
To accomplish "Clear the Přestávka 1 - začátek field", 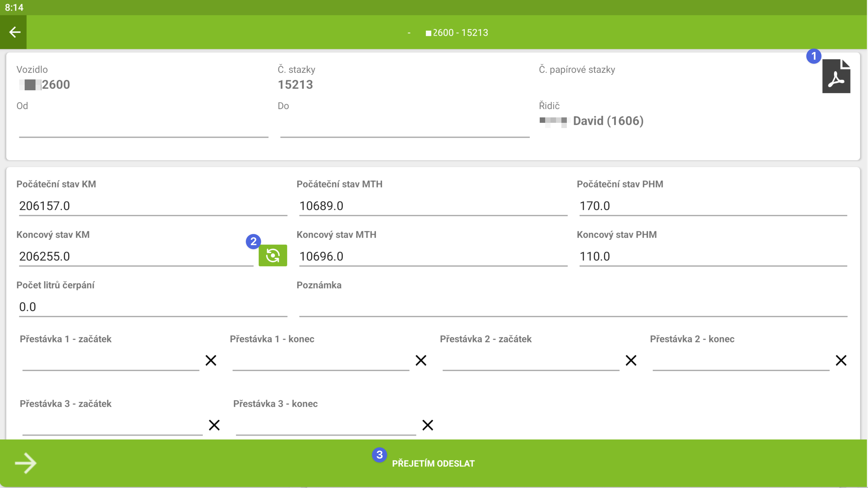I will 211,360.
